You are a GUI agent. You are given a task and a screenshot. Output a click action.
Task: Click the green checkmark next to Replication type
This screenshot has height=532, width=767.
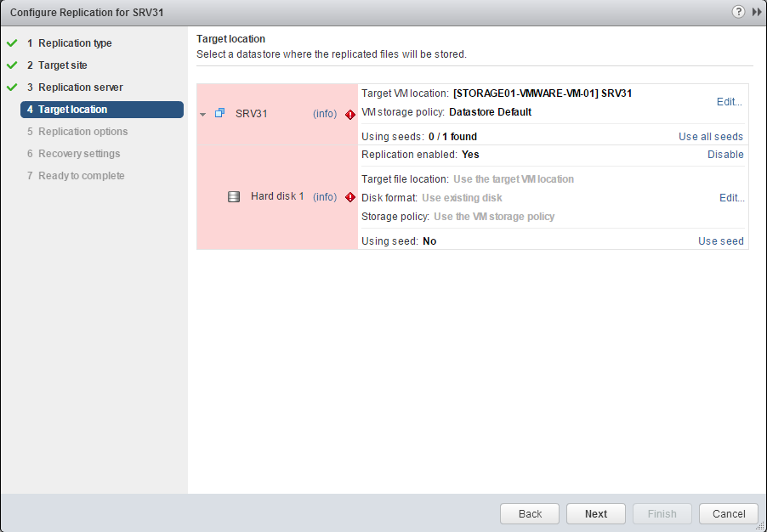pyautogui.click(x=12, y=43)
